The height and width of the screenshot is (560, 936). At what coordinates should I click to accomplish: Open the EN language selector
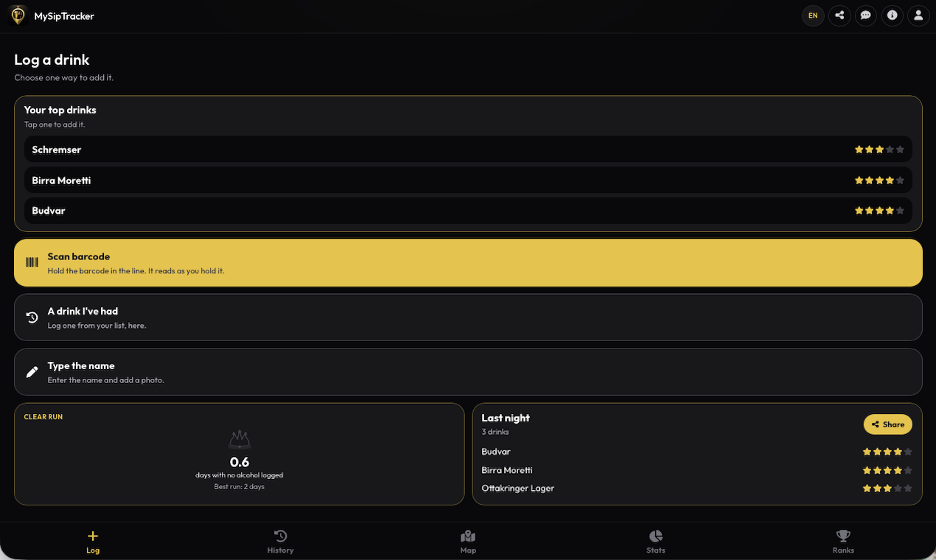[813, 15]
